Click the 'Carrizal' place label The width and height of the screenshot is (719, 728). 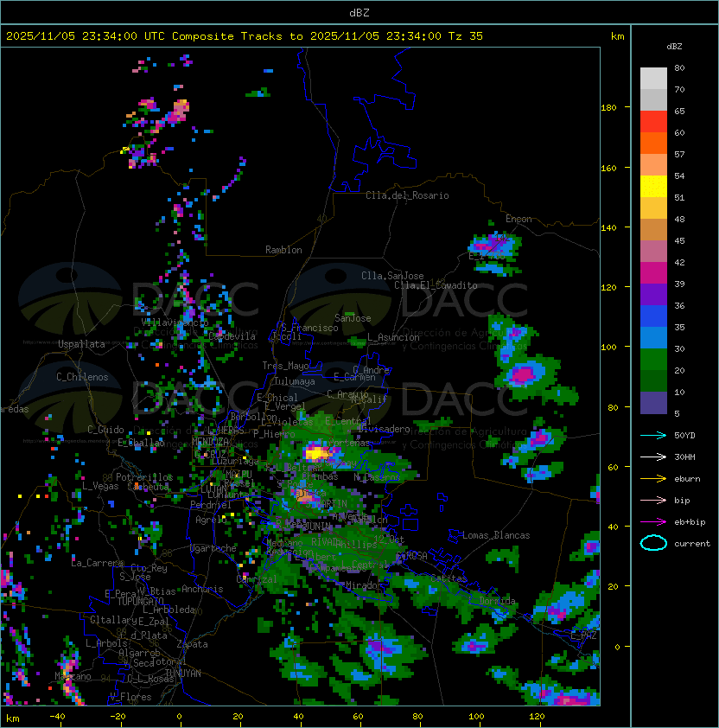257,579
